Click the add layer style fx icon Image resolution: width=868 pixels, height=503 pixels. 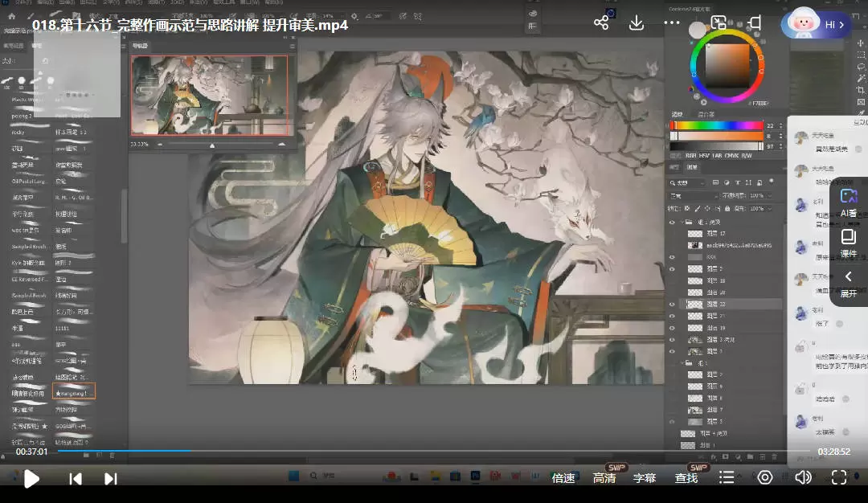tap(714, 457)
